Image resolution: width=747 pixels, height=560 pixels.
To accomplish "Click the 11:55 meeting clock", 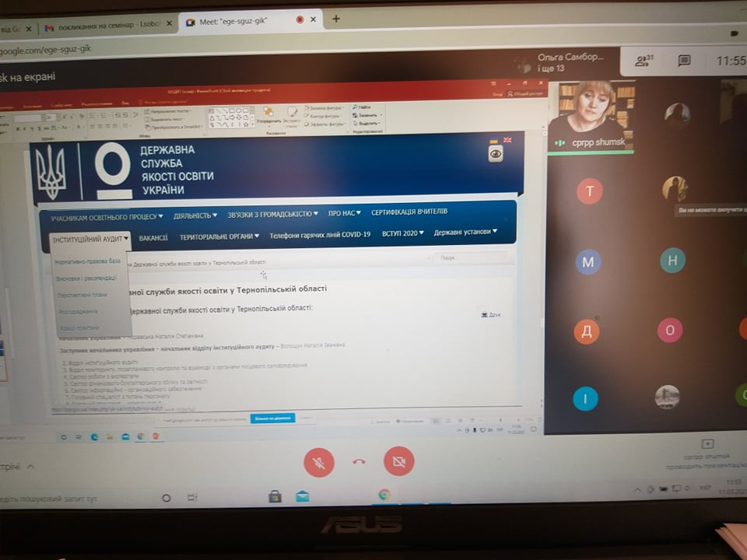I will tap(731, 61).
